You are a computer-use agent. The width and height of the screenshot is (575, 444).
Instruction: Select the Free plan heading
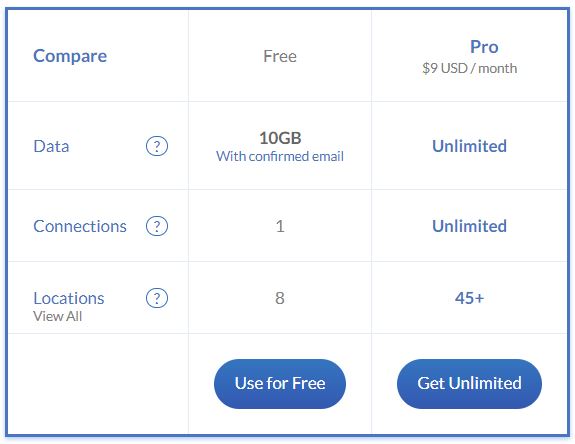click(280, 56)
